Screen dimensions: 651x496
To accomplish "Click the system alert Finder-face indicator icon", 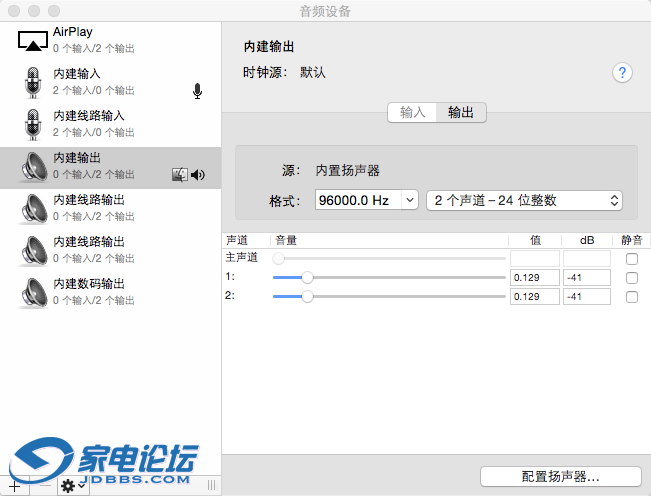I will [180, 175].
